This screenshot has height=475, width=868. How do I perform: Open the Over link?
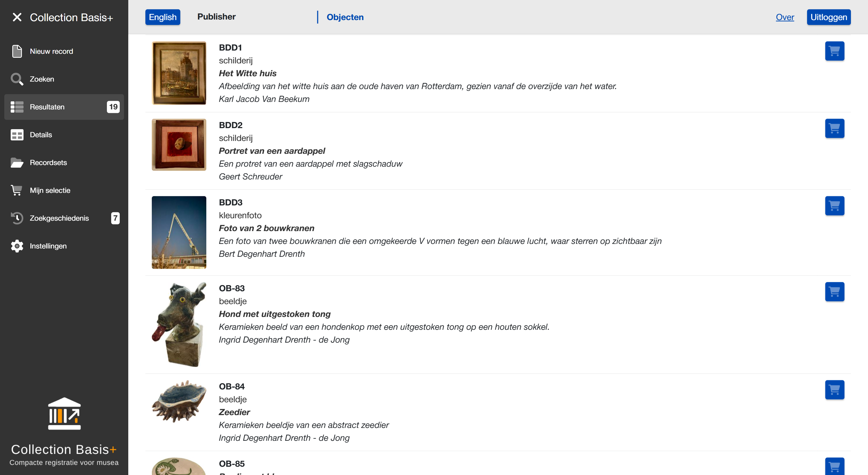[785, 17]
